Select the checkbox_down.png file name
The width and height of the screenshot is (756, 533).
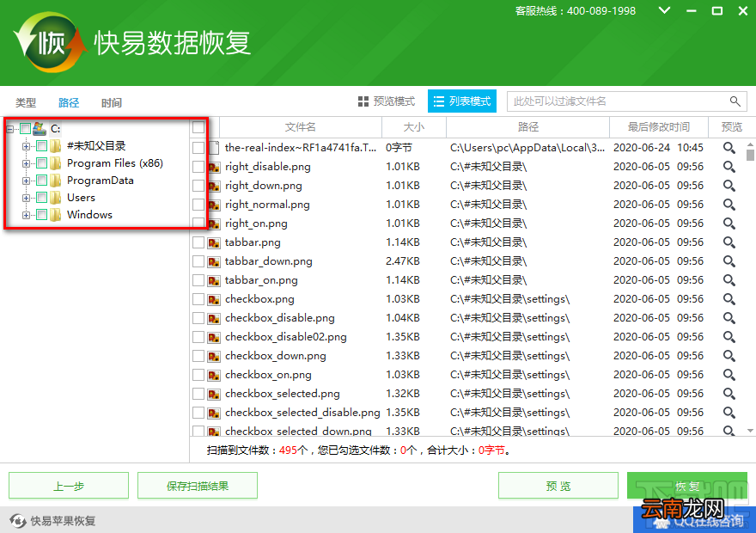pos(275,356)
